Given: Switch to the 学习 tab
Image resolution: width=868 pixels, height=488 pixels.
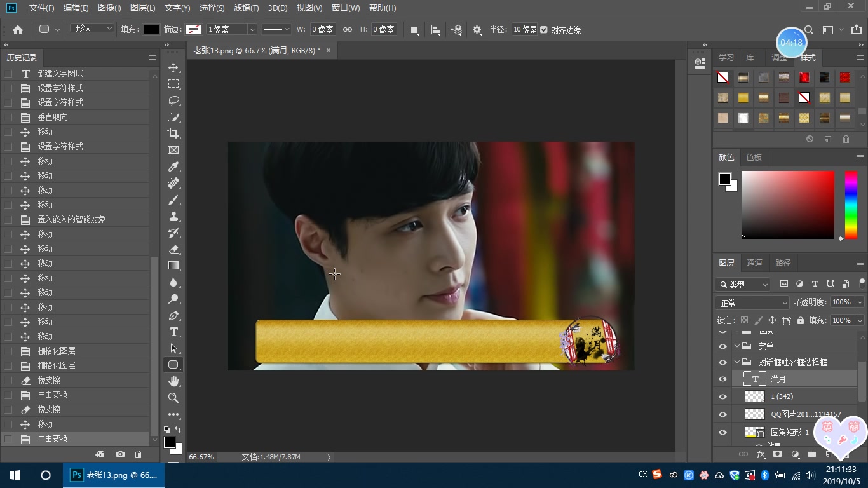Looking at the screenshot, I should pos(726,57).
